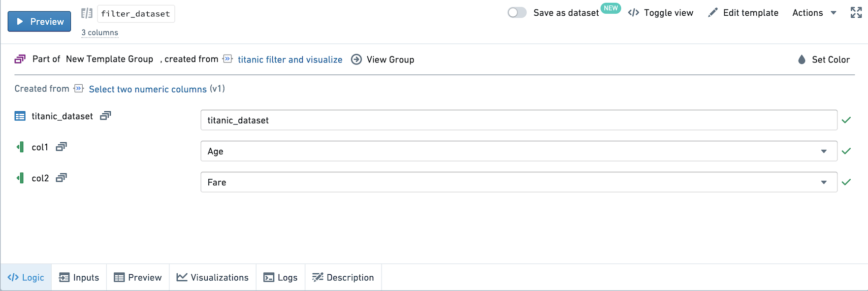868x291 pixels.
Task: Open 'titanic filter and visualize' link
Action: click(290, 60)
